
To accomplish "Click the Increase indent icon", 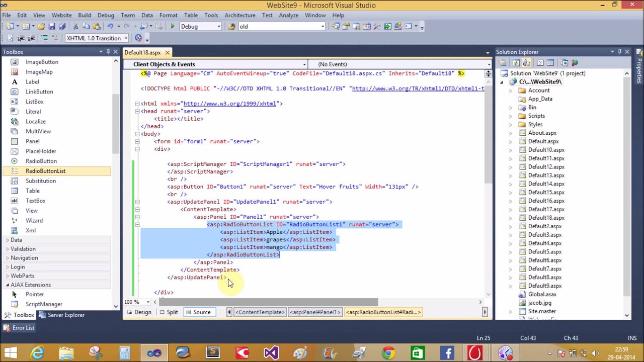I will [x=31, y=38].
